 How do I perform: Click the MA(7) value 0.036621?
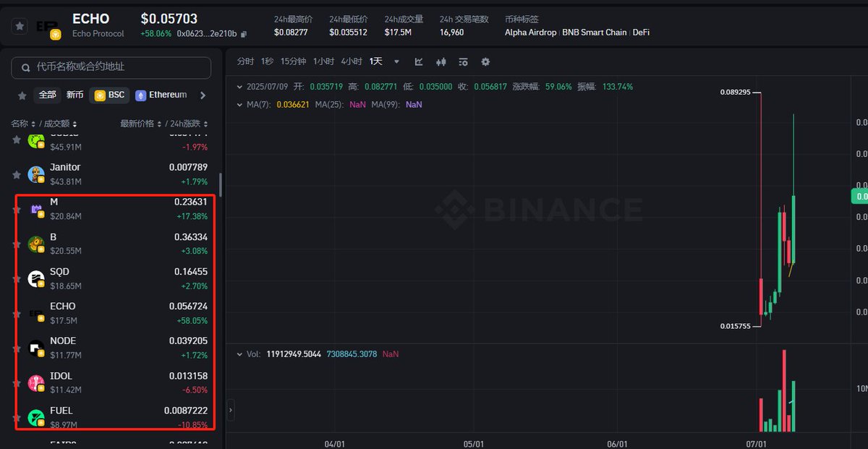click(x=293, y=105)
